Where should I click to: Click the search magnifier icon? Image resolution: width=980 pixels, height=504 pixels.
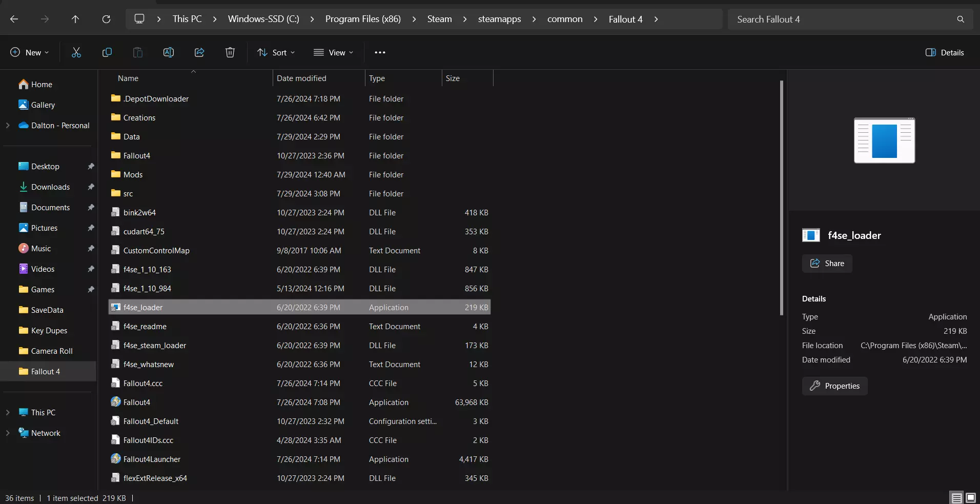[x=961, y=19]
